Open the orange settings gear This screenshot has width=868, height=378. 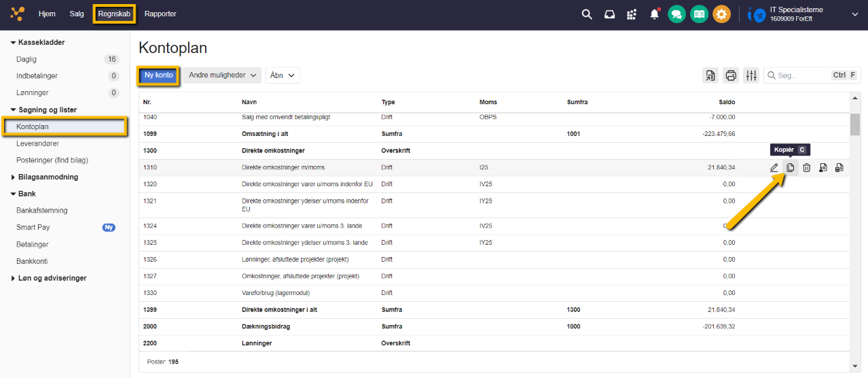click(x=721, y=14)
